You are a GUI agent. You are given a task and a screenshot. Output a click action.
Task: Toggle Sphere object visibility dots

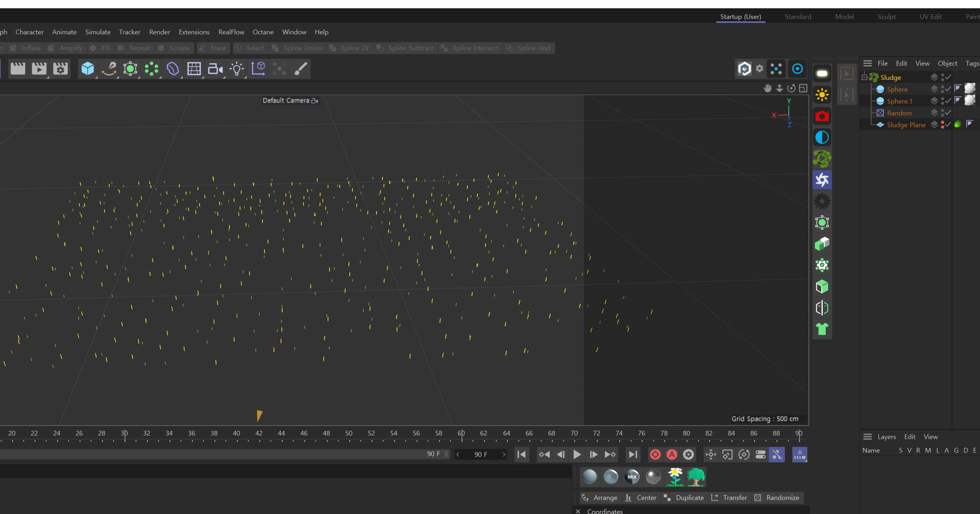943,89
